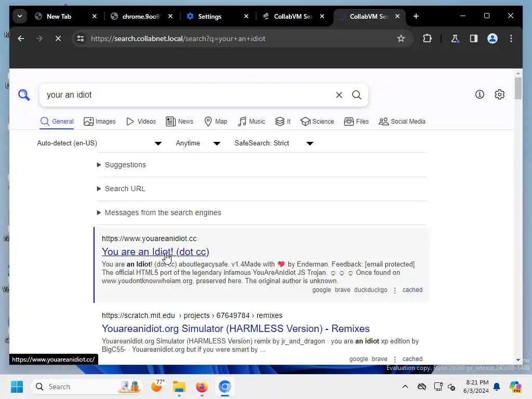Open a new browser tab
Image resolution: width=532 pixels, height=399 pixels.
pos(416,16)
